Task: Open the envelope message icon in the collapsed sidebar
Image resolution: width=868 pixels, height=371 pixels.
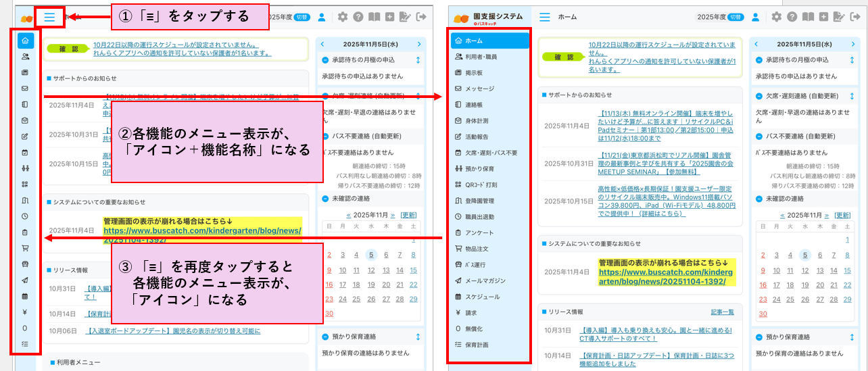Action: 26,89
